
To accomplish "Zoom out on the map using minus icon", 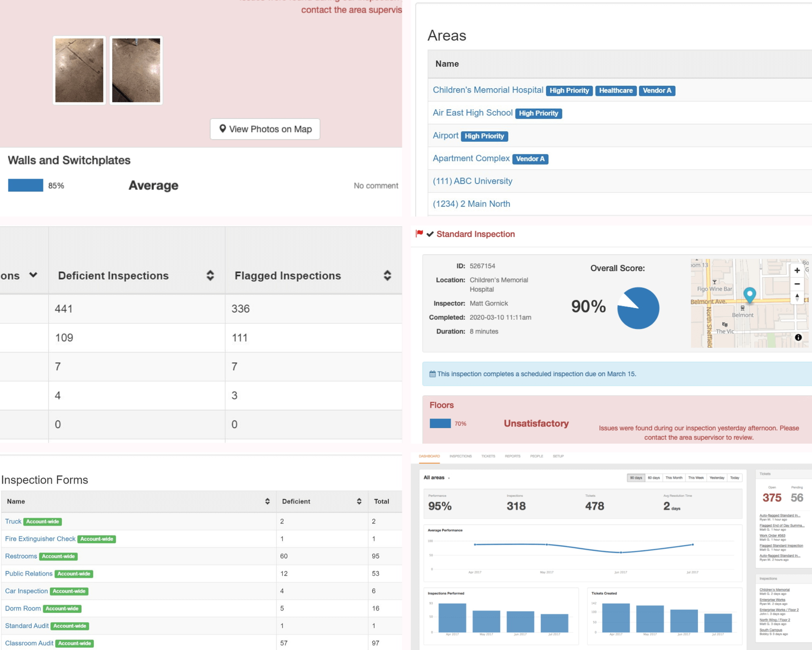I will click(x=797, y=284).
